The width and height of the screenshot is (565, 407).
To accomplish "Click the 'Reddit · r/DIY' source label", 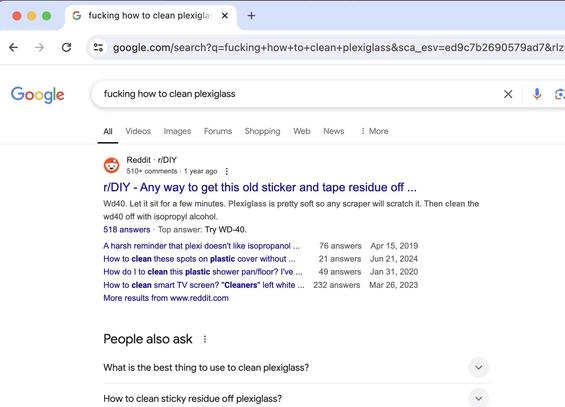I will pos(152,160).
